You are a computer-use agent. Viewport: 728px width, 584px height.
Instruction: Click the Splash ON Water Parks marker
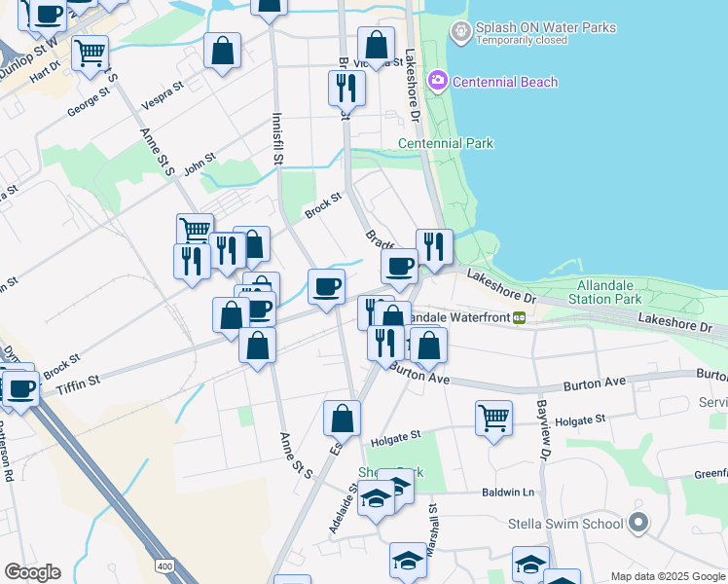pyautogui.click(x=459, y=34)
